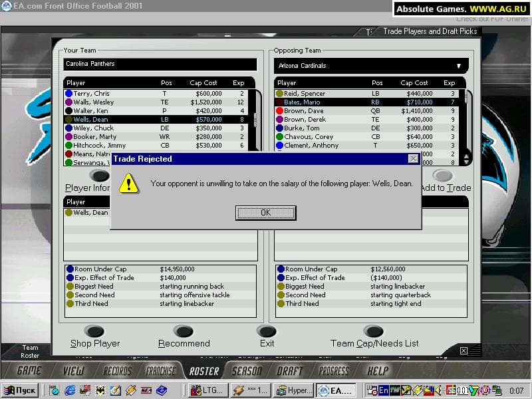532x399 pixels.
Task: Click red position dot beside Brown, Dave
Action: click(279, 110)
